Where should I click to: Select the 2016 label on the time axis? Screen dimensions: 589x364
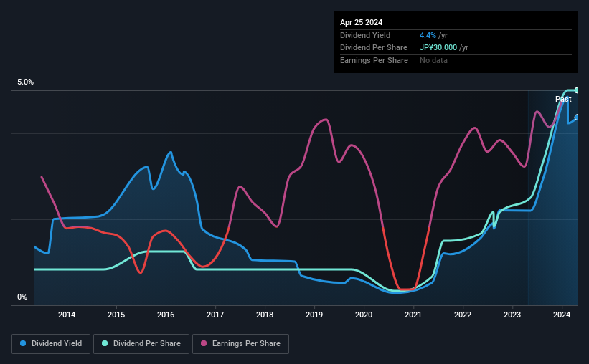(x=166, y=315)
